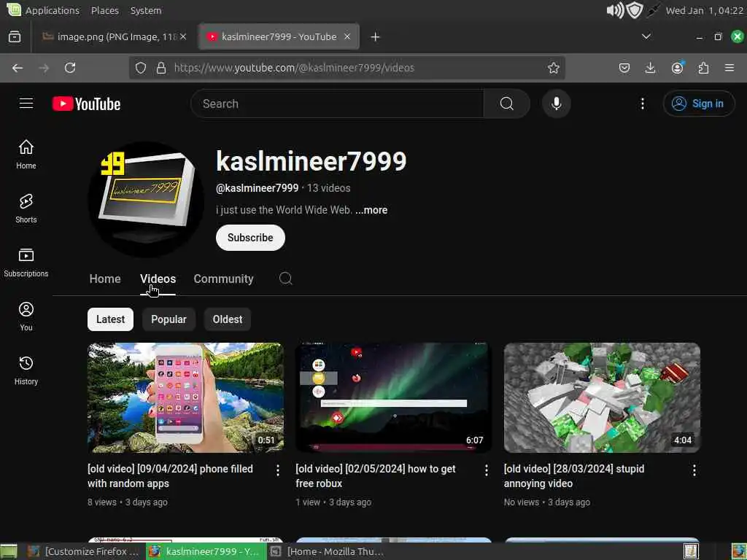
Task: Search within channel using magnifier icon
Action: [x=285, y=279]
